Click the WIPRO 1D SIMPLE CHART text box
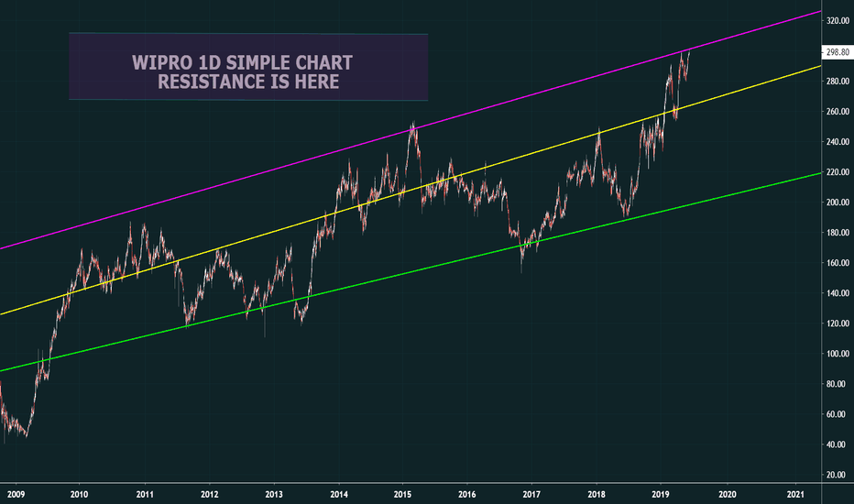The image size is (854, 504). click(x=248, y=67)
